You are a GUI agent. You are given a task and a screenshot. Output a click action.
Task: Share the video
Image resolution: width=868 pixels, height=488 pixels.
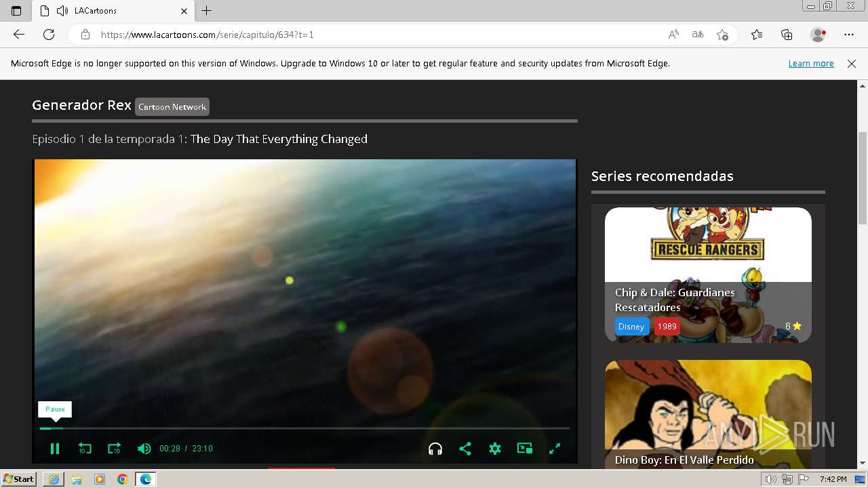tap(465, 449)
